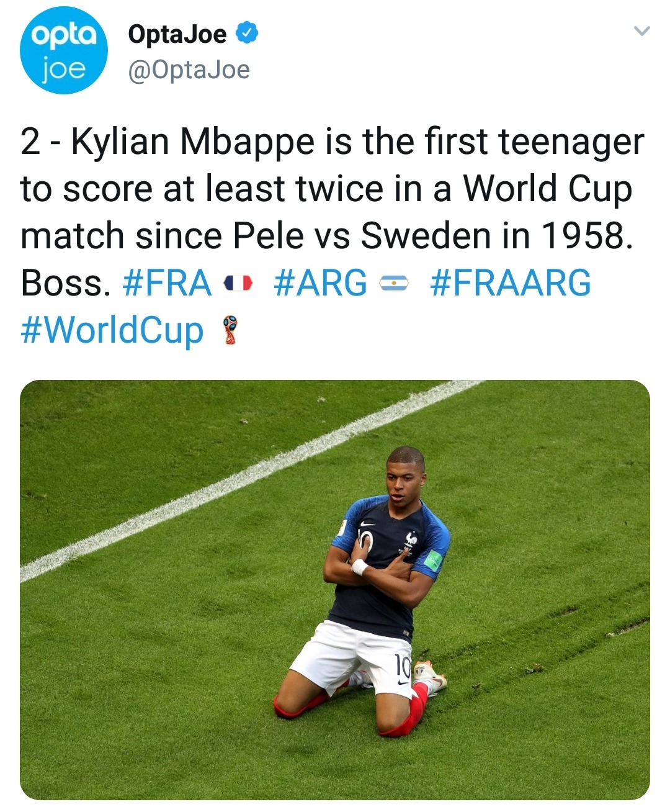Open the #ARG hashtag

(320, 284)
